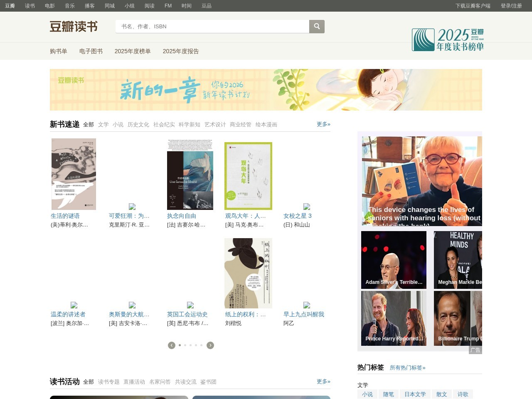Click the 新的一章 2026 reading plan banner
The height and width of the screenshot is (399, 532).
[x=266, y=90]
